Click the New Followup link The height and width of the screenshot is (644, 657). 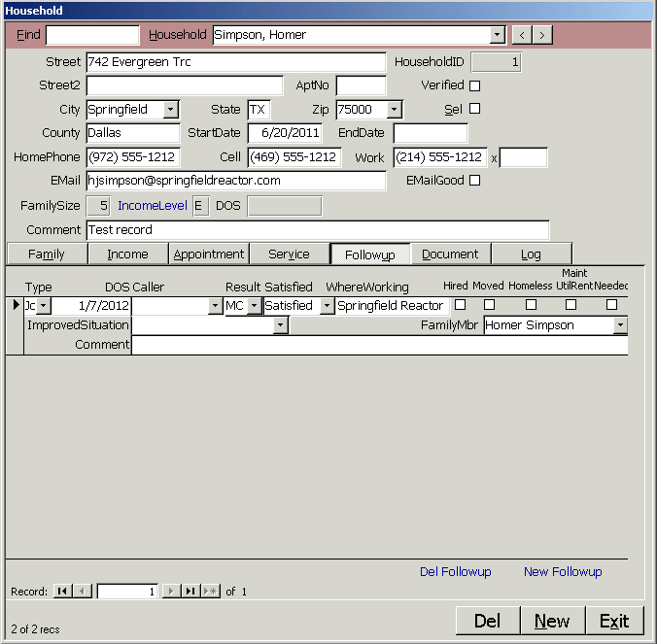pos(563,572)
